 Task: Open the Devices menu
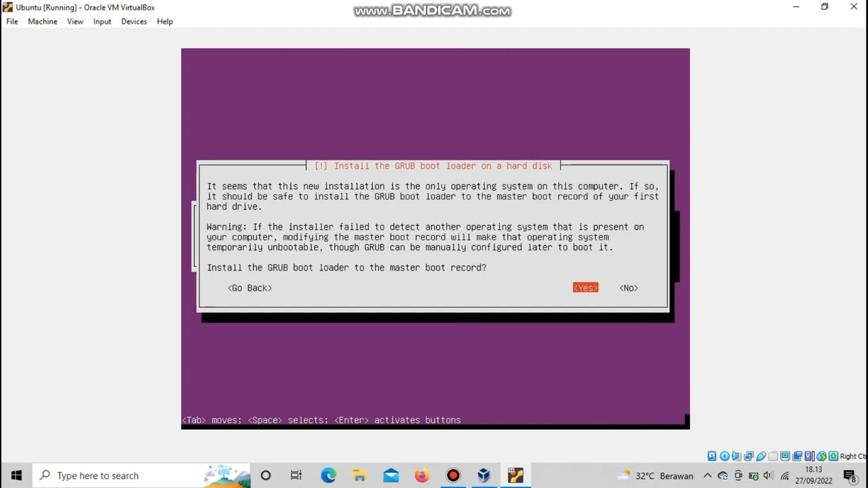pyautogui.click(x=134, y=22)
